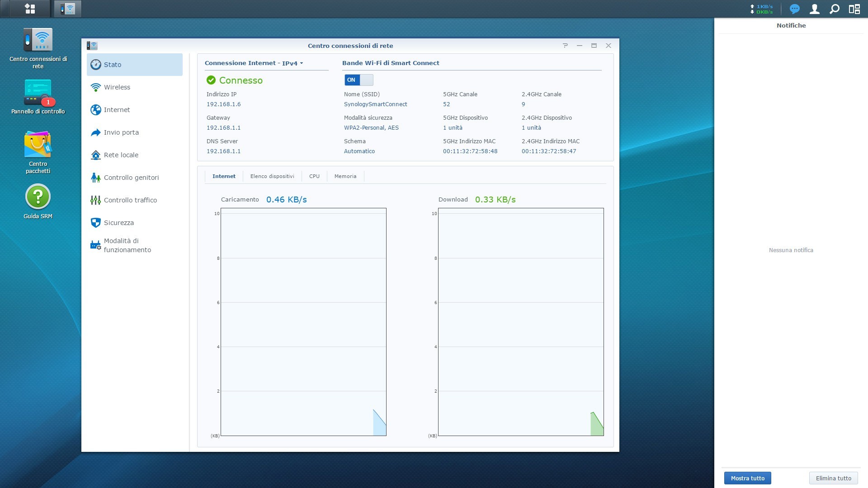Viewport: 868px width, 488px height.
Task: Open the Main Menu grid icon
Action: [30, 9]
